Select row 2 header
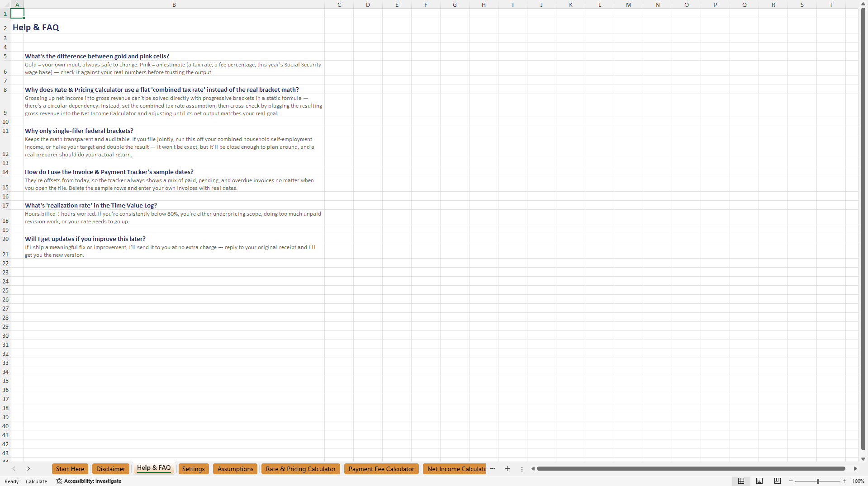 (5, 26)
